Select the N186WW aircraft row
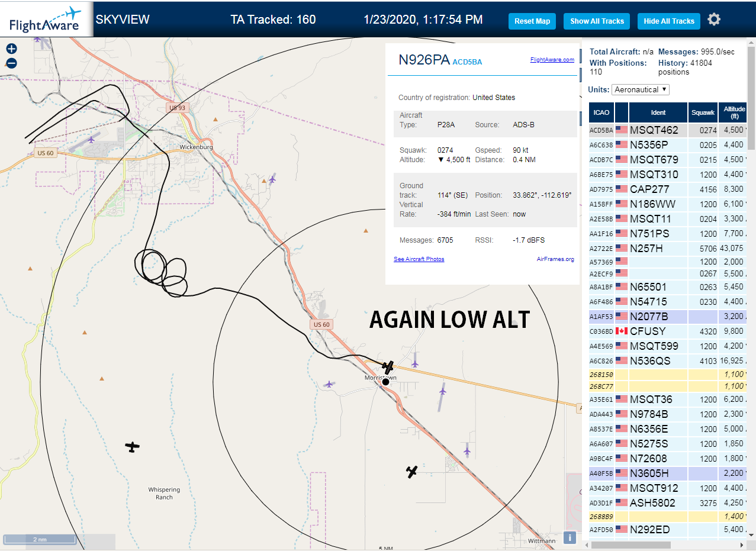 pos(668,204)
